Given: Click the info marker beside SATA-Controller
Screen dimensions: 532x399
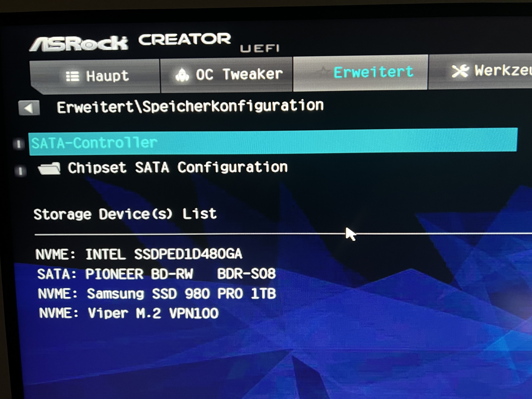Looking at the screenshot, I should pos(19,144).
